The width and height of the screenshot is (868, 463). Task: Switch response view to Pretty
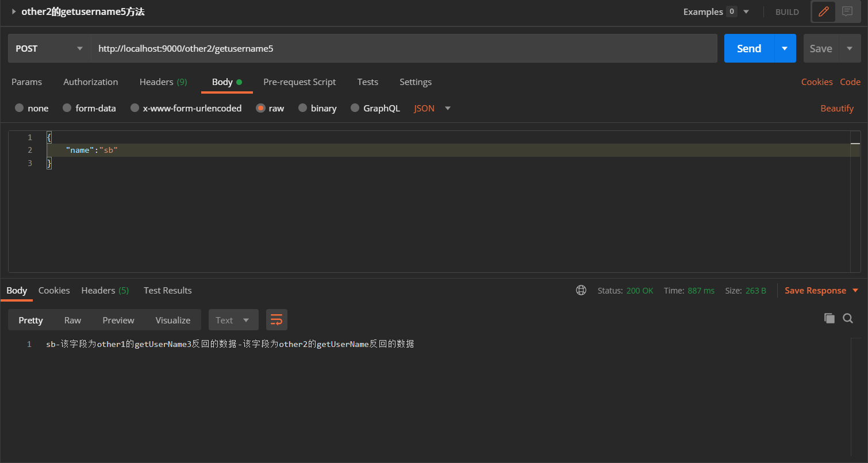[30, 320]
